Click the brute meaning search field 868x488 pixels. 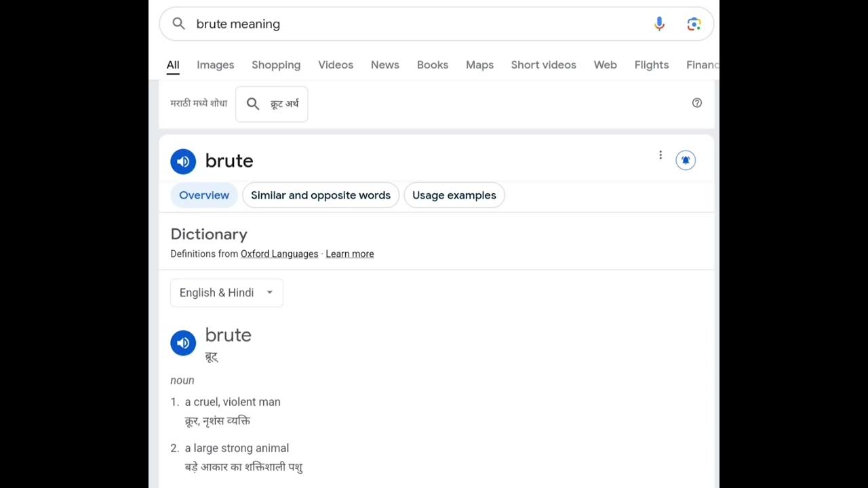[x=407, y=24]
